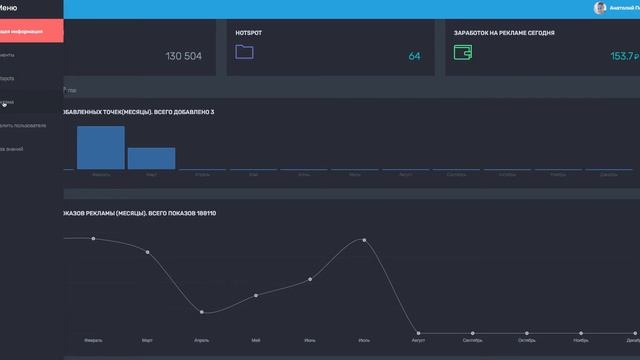Select the Февраль point on the line chart
This screenshot has height=360, width=640.
[x=93, y=238]
